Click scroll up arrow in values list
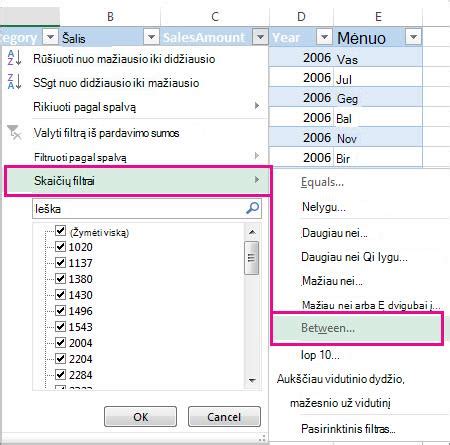 tap(252, 232)
